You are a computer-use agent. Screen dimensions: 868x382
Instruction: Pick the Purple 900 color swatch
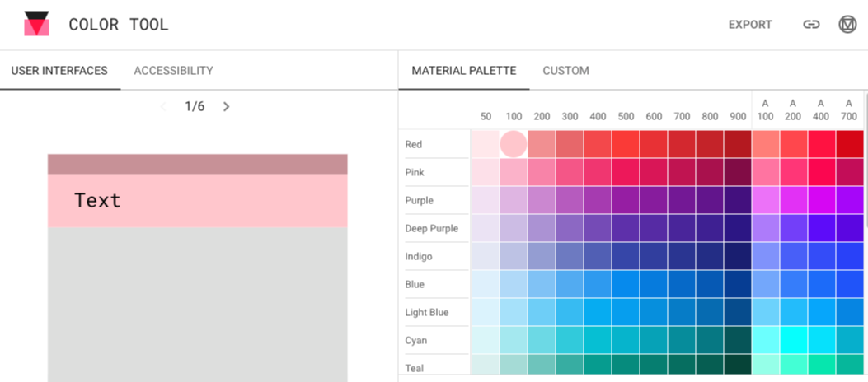pyautogui.click(x=737, y=200)
